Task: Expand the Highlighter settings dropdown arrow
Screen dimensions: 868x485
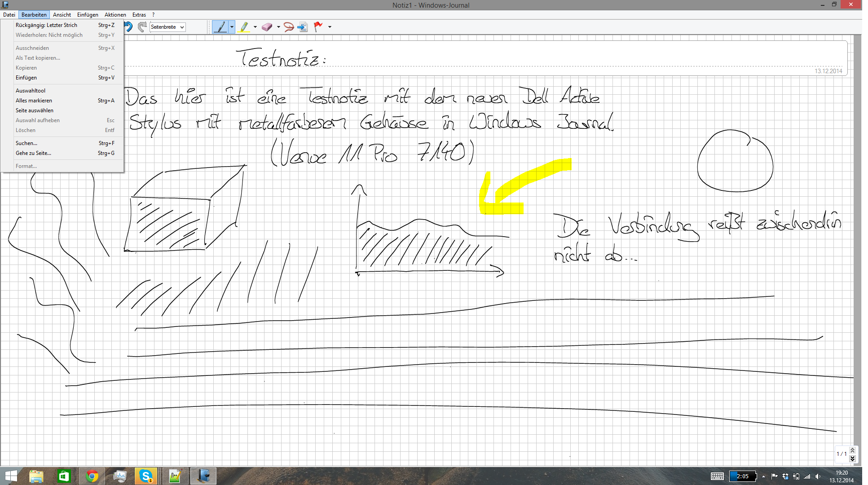Action: click(255, 27)
